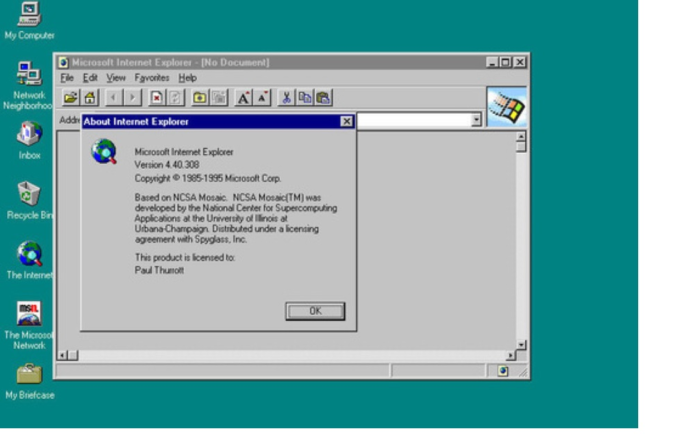This screenshot has height=438, width=700.
Task: Click the status bar globe icon
Action: 503,371
